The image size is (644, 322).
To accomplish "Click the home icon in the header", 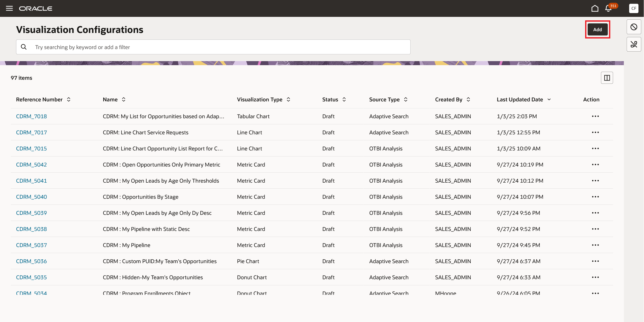I will [x=595, y=8].
